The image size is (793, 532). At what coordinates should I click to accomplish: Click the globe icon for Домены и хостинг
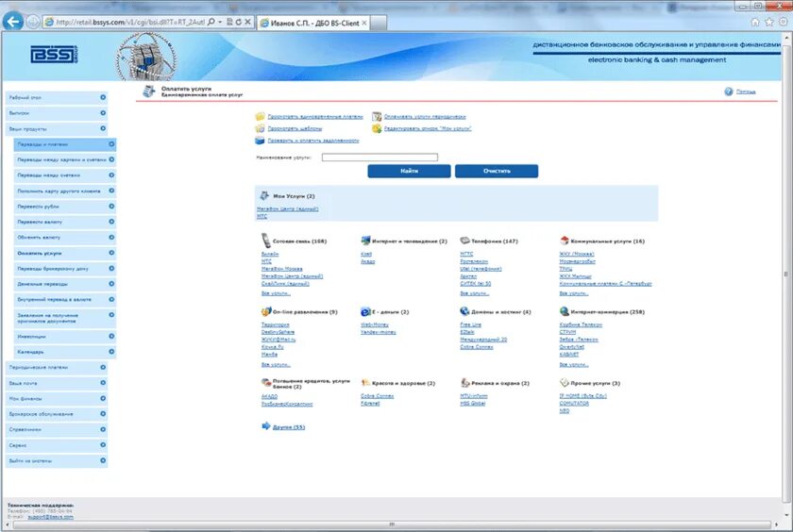464,311
